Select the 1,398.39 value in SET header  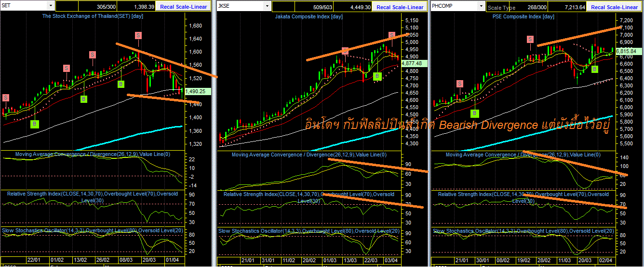click(144, 7)
